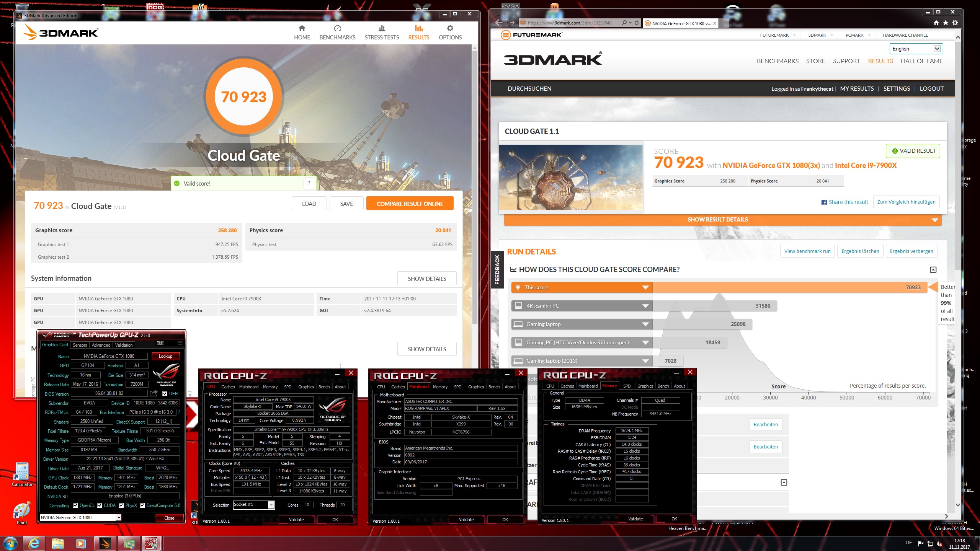Screen dimensions: 980x551
Task: Click Bus Interface question mark in GPU-Z
Action: [179, 412]
